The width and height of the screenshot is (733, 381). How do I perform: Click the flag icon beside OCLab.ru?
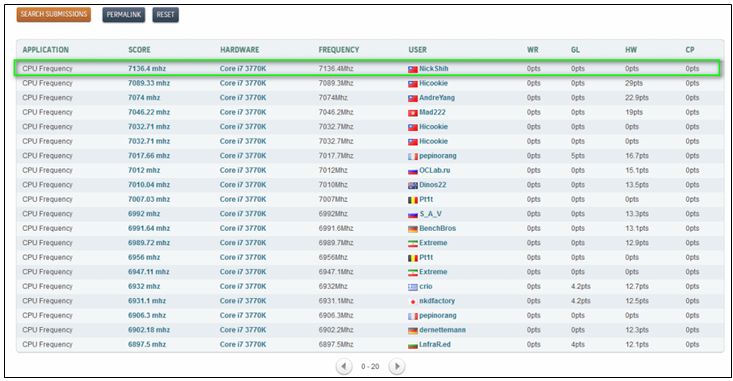(412, 171)
